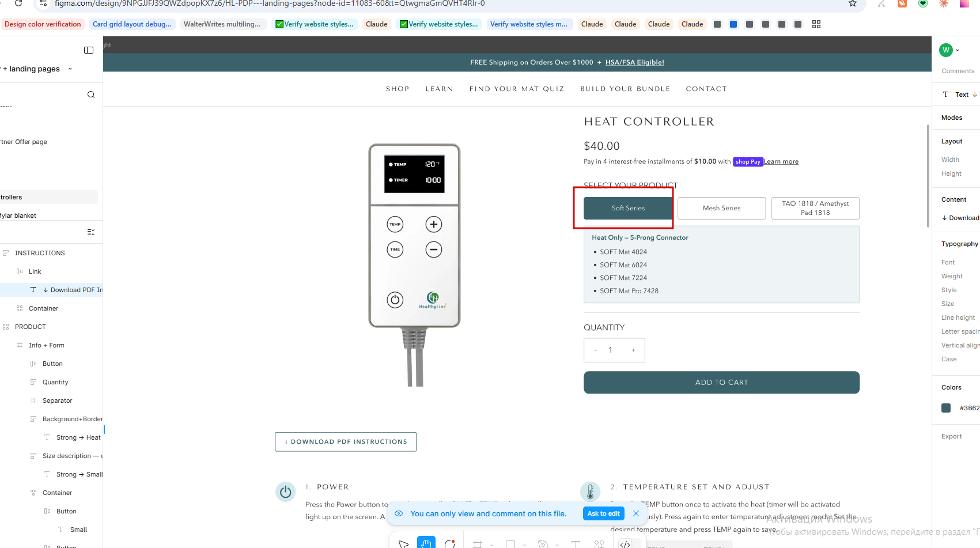Click the frame icon beside Info + Form
This screenshot has width=980, height=548.
20,345
